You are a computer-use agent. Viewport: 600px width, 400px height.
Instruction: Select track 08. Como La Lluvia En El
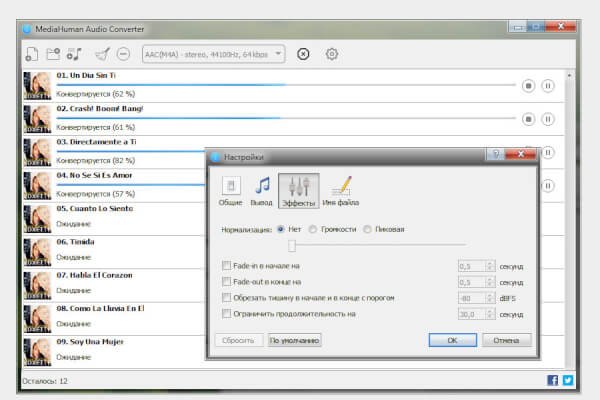pos(114,319)
